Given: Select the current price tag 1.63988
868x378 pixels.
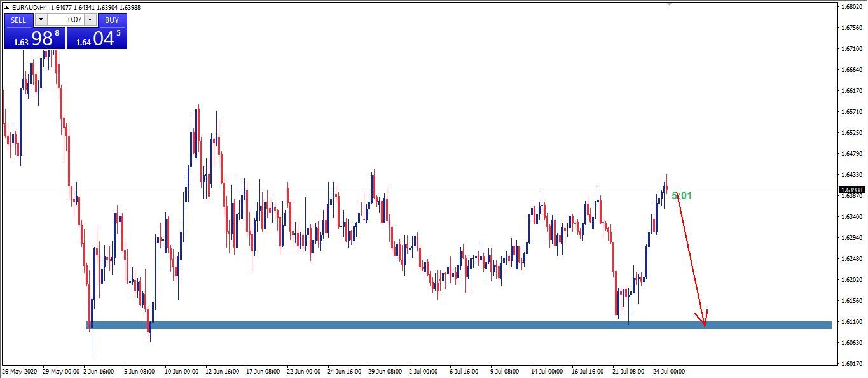Looking at the screenshot, I should (x=851, y=190).
